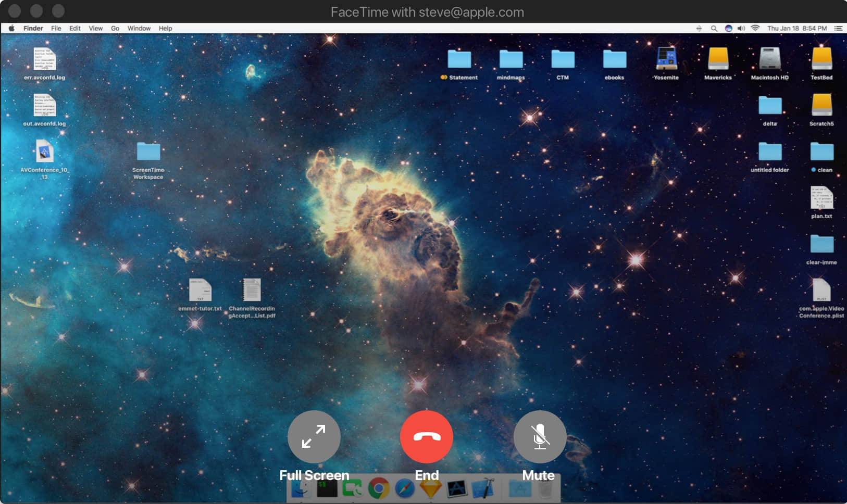Select the ScreenTime Workspace folder

(148, 152)
